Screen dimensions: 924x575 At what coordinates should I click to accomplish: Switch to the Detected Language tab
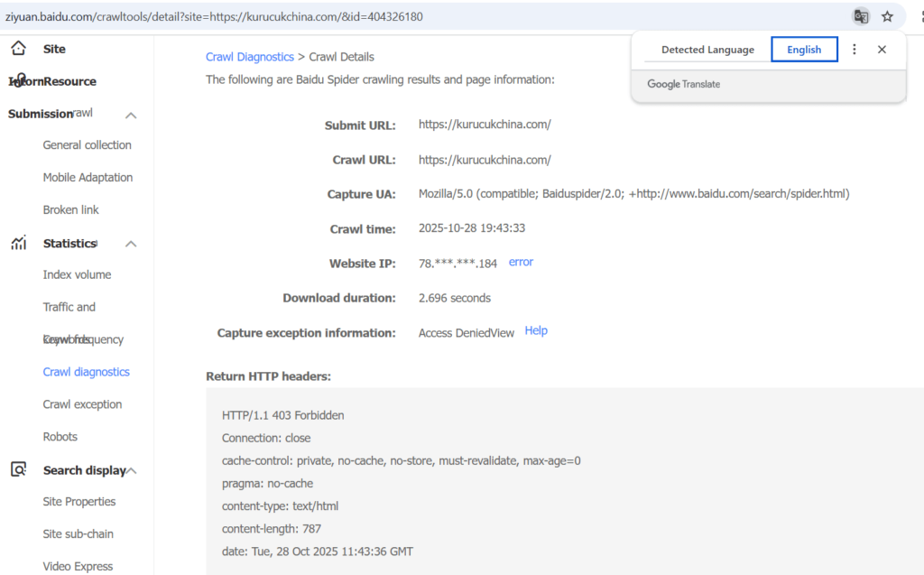click(x=707, y=50)
